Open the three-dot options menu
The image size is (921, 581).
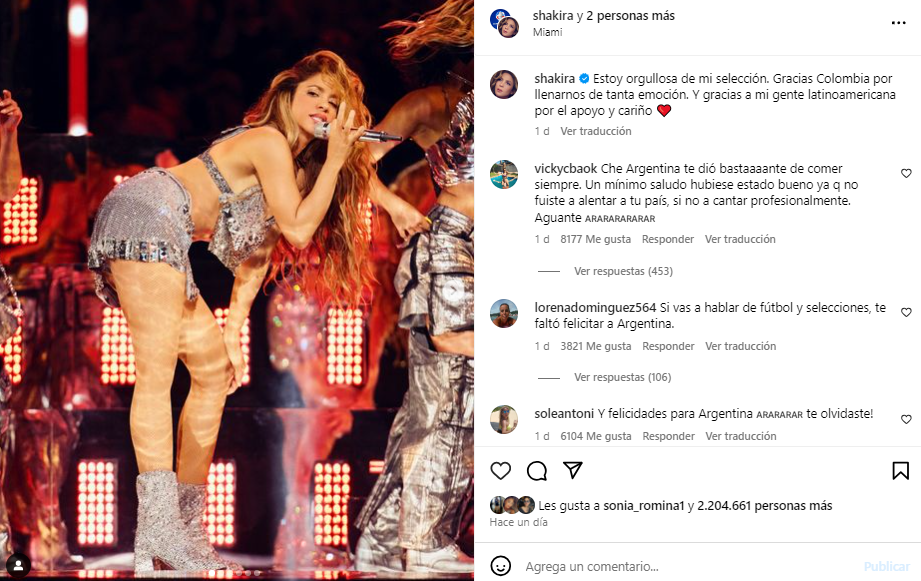pos(898,22)
